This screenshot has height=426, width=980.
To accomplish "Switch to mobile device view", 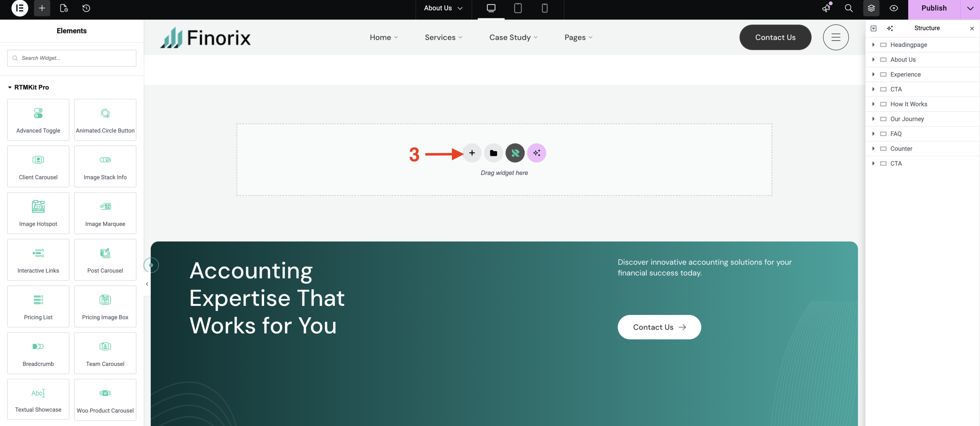I will click(x=544, y=8).
